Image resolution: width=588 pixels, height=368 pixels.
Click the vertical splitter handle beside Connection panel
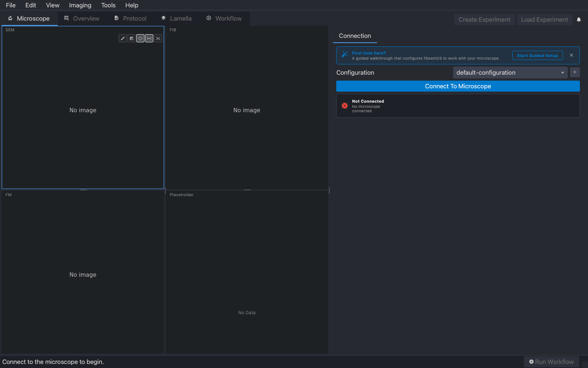[329, 190]
